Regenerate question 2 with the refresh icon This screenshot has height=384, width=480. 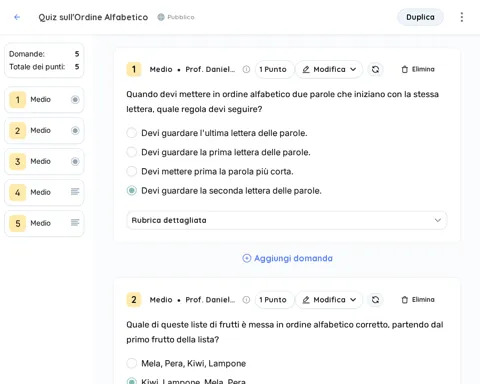click(x=375, y=300)
